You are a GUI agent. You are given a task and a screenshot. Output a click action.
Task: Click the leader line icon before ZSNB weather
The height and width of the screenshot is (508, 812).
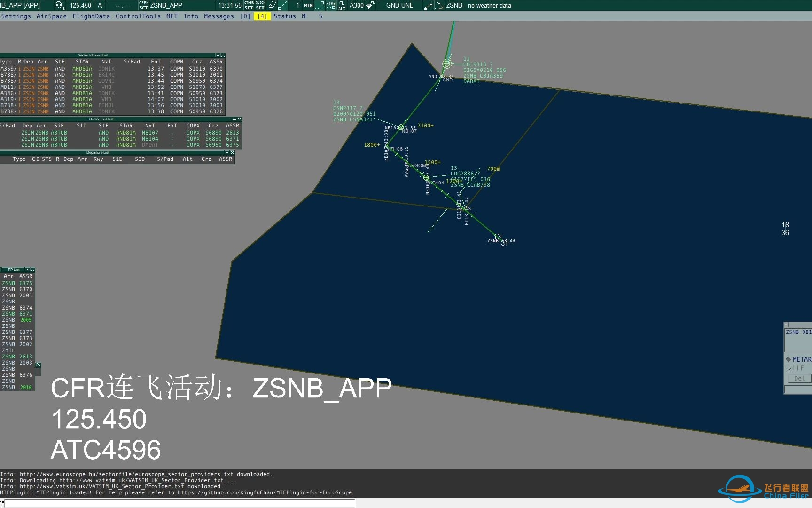pyautogui.click(x=428, y=5)
